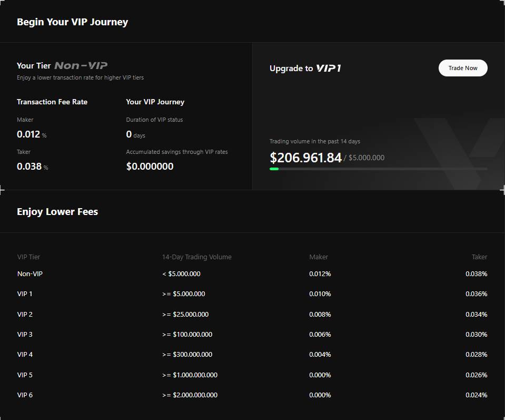
Task: Click the green trading volume progress bar
Action: (x=274, y=169)
